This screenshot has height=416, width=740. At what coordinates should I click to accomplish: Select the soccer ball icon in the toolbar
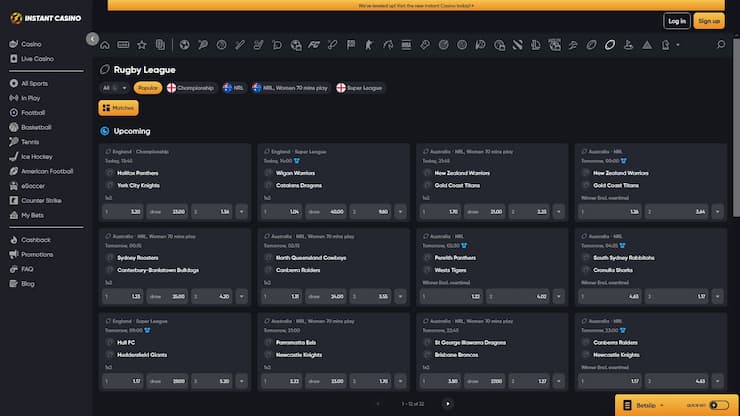tap(185, 45)
